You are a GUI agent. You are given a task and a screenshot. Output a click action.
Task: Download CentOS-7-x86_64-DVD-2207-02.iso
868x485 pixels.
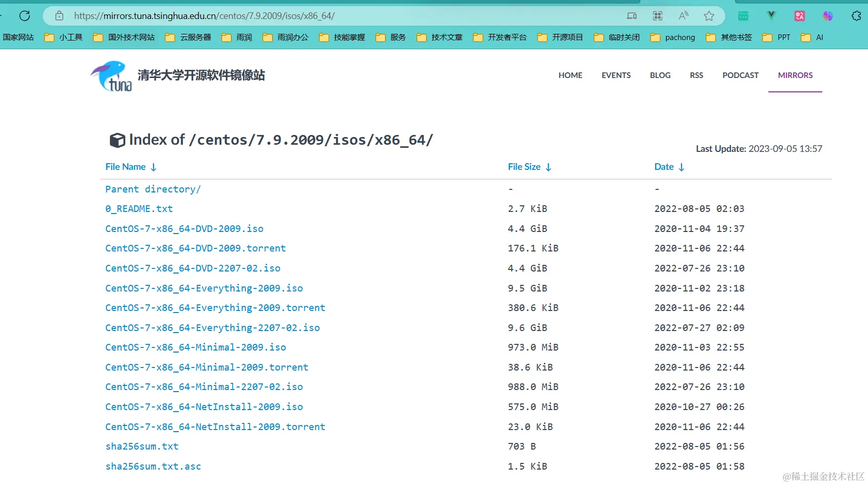[193, 268]
